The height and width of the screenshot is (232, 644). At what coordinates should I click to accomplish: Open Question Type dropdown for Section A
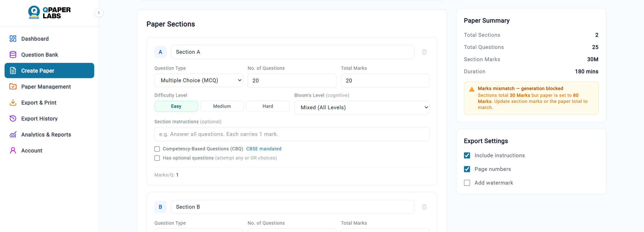point(199,80)
